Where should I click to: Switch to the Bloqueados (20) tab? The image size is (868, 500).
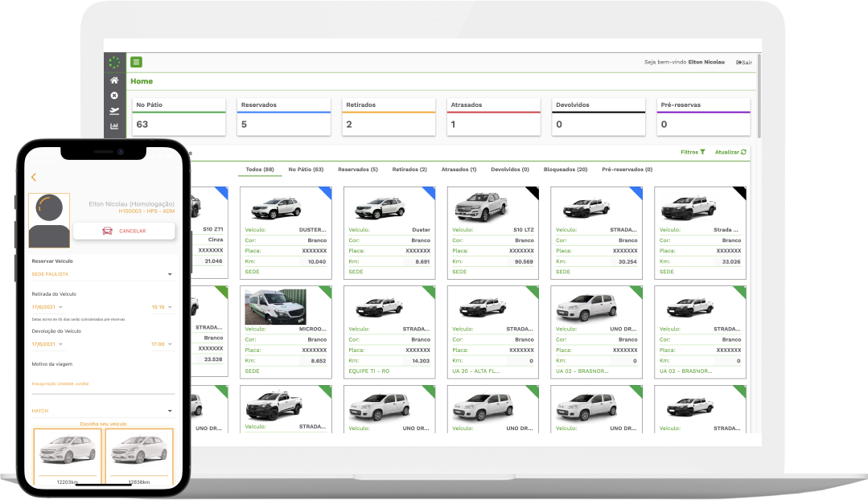point(566,170)
